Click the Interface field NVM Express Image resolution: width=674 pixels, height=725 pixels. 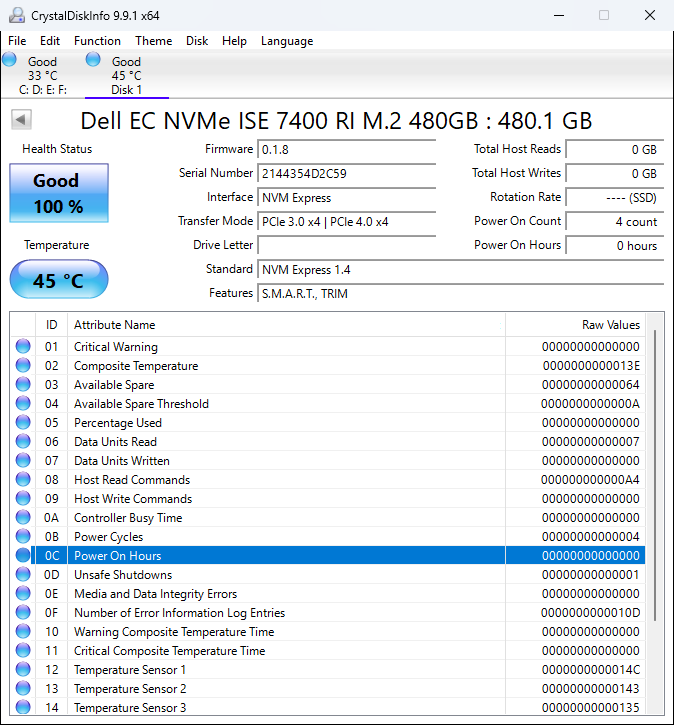click(x=347, y=198)
